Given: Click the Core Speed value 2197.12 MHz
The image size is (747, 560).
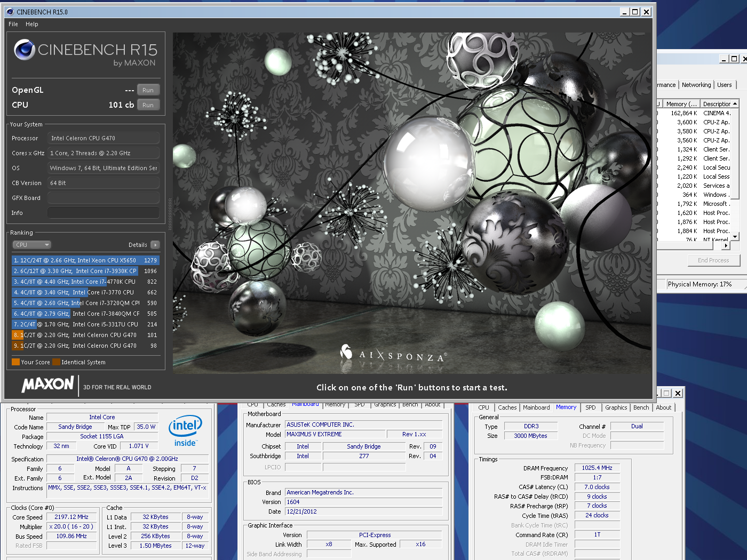Looking at the screenshot, I should point(71,517).
